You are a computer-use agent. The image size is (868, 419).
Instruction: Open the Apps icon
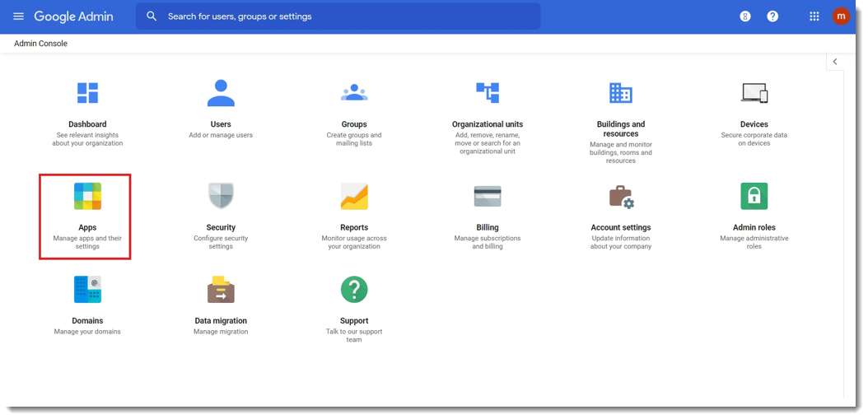pos(87,196)
